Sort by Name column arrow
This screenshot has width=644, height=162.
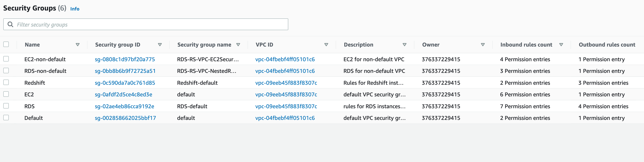coord(77,44)
